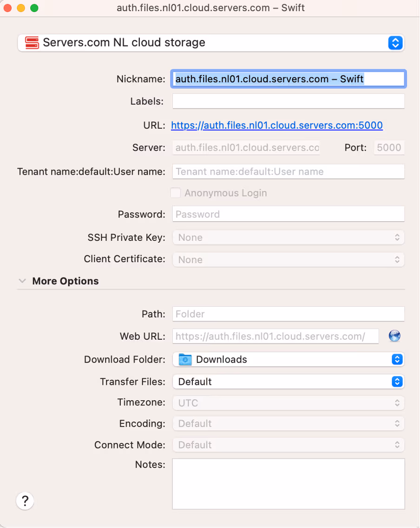Focus the Tenant name:default:User name field

[289, 172]
